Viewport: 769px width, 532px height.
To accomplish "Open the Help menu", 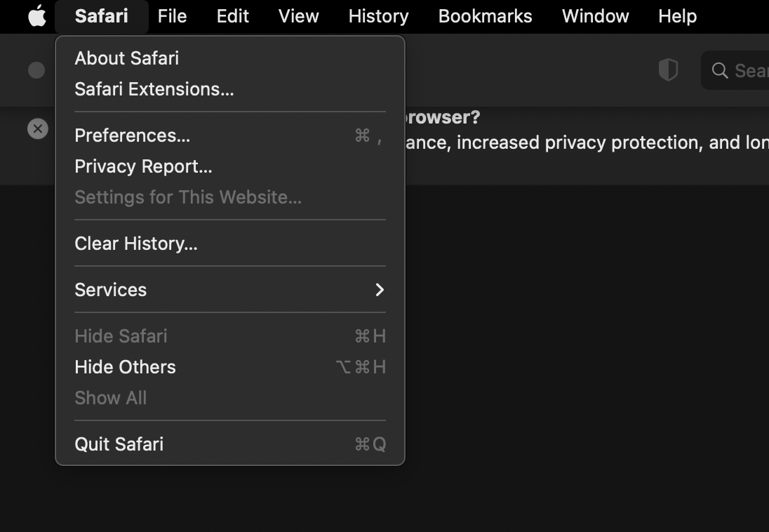I will pyautogui.click(x=677, y=16).
